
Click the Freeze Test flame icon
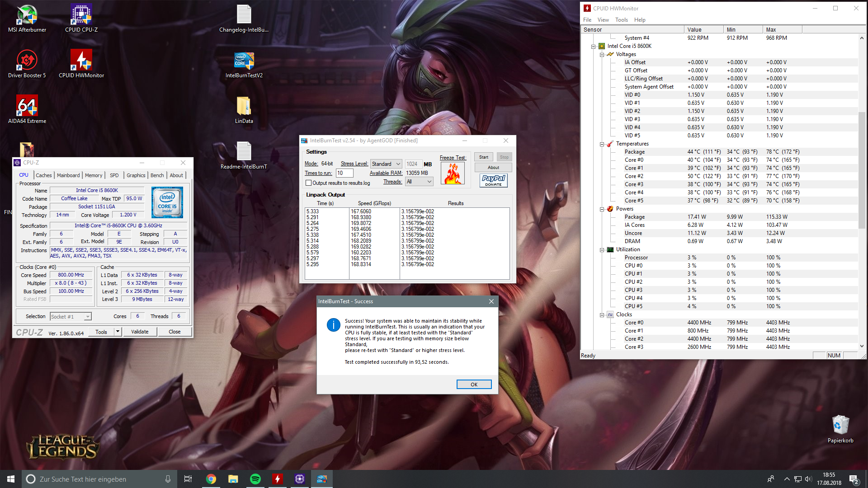(453, 174)
